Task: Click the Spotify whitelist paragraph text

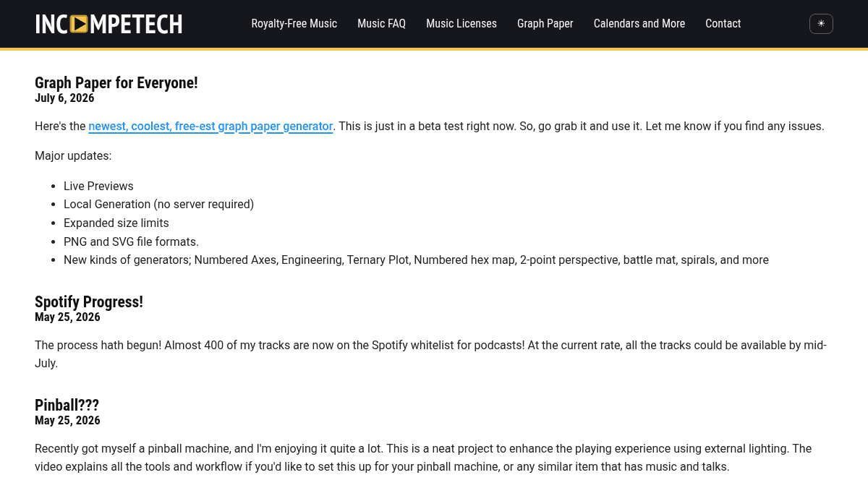Action: (x=431, y=354)
